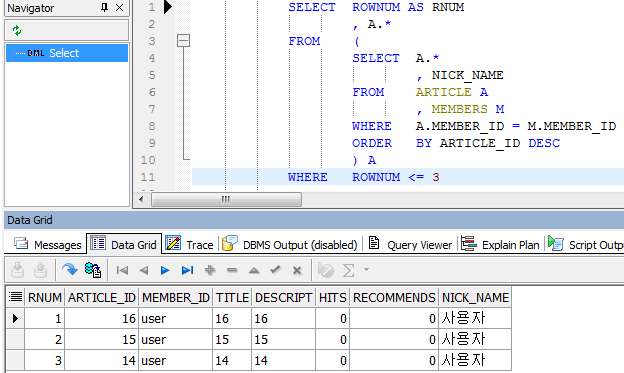Select the row indicator of the first row
The width and height of the screenshot is (624, 373).
[x=15, y=318]
